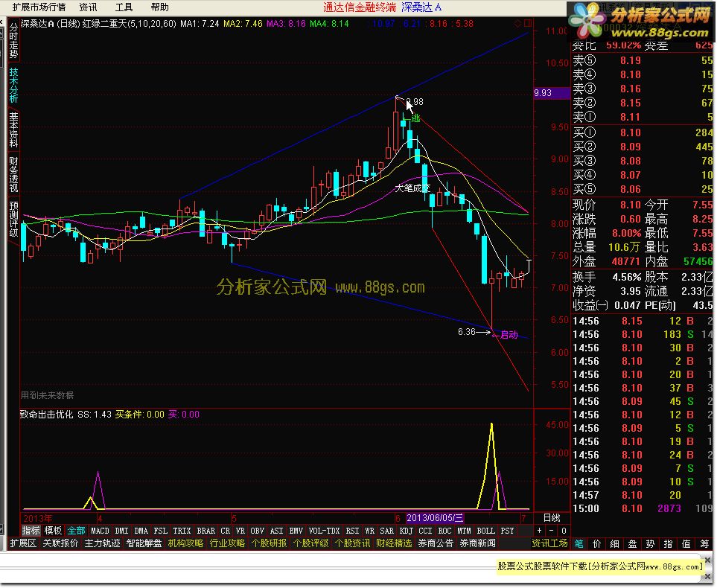This screenshot has height=588, width=717.
Task: Select the 势 tab in quote panel
Action: [650, 543]
